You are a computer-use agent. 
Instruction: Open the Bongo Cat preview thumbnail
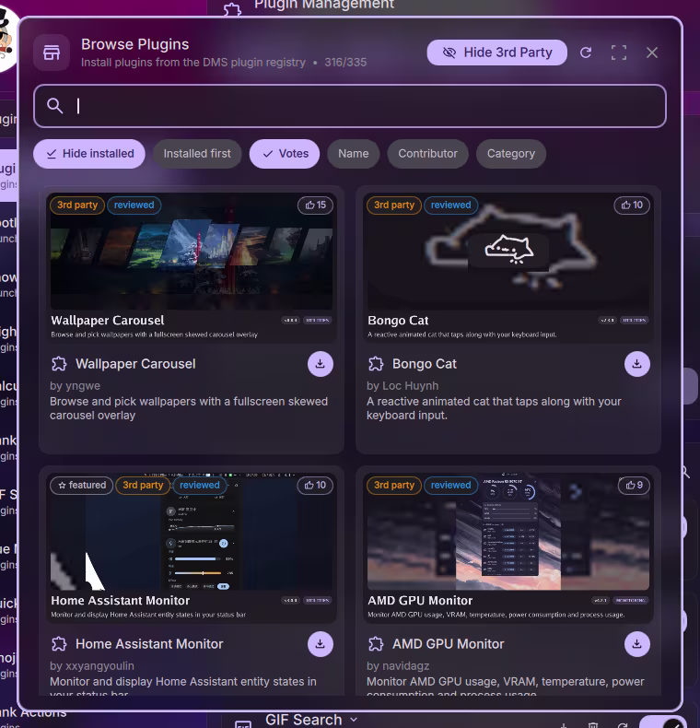[508, 268]
